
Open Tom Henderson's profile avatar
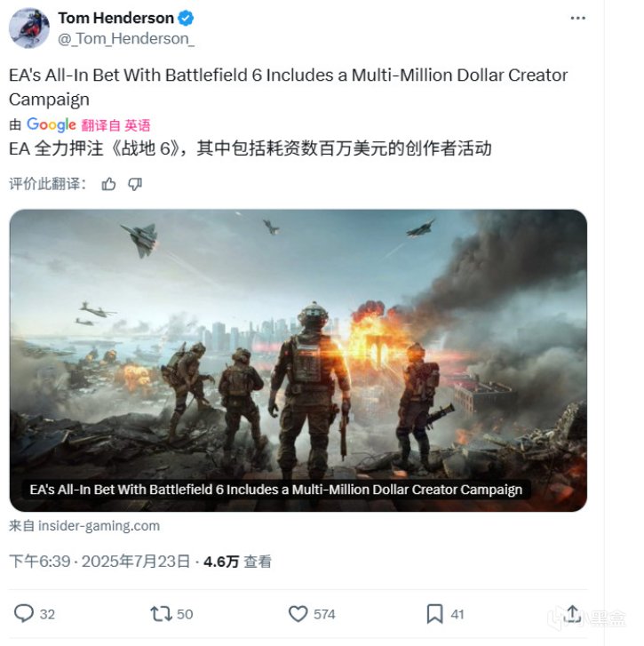(29, 28)
